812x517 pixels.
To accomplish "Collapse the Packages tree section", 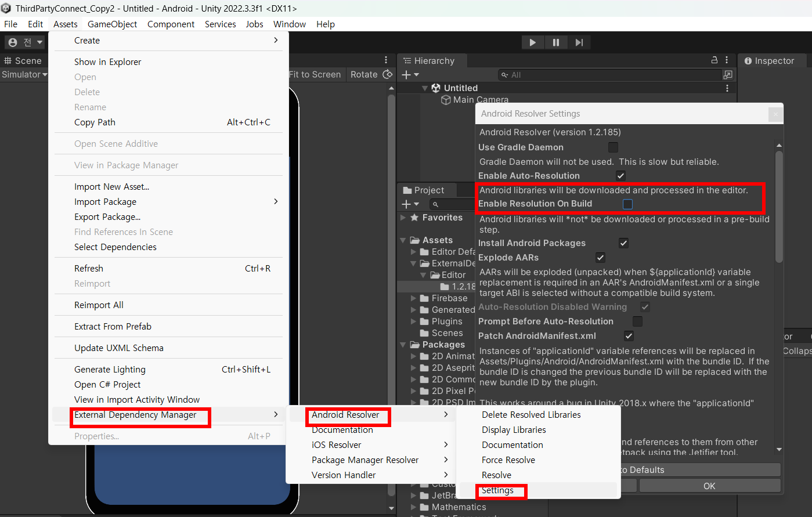I will 403,345.
